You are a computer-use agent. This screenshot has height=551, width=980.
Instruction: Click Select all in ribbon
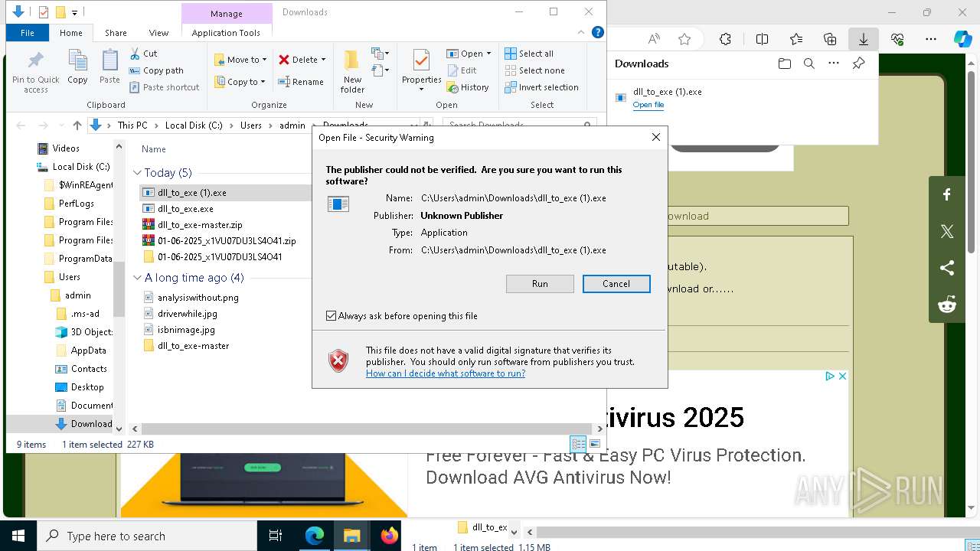529,54
